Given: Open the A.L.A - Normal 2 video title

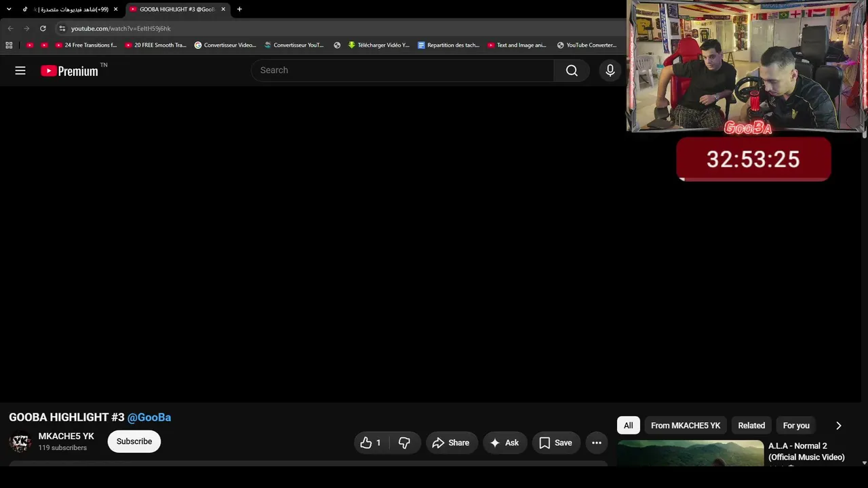Looking at the screenshot, I should coord(806,451).
